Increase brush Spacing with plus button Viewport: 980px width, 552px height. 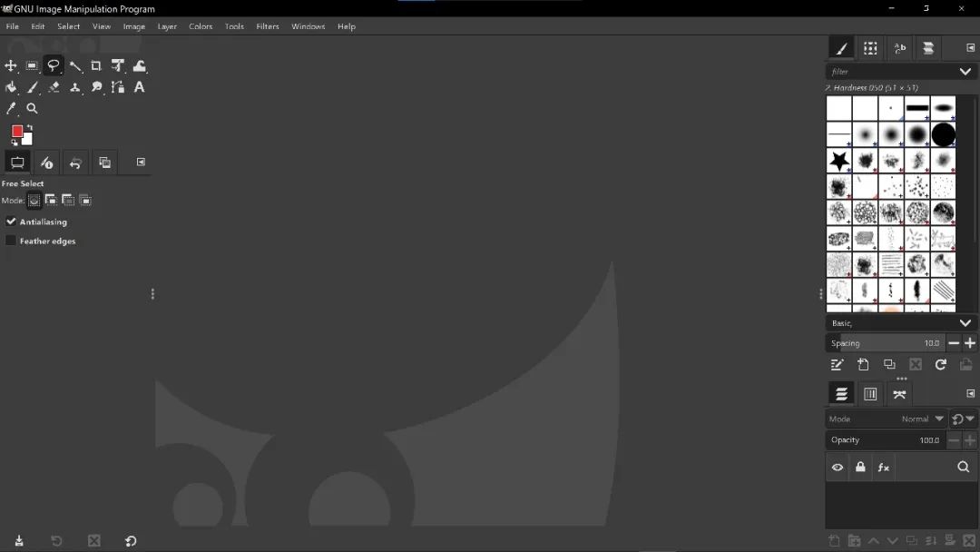(969, 342)
